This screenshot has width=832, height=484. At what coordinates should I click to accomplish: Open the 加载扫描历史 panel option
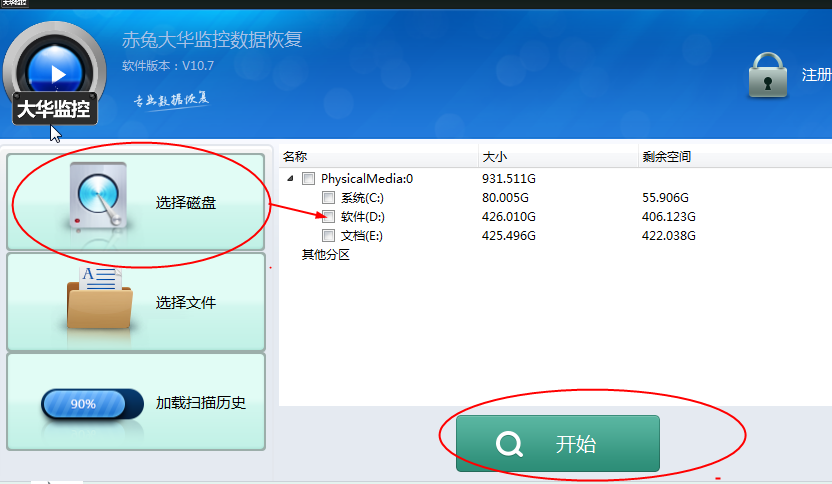coord(136,402)
